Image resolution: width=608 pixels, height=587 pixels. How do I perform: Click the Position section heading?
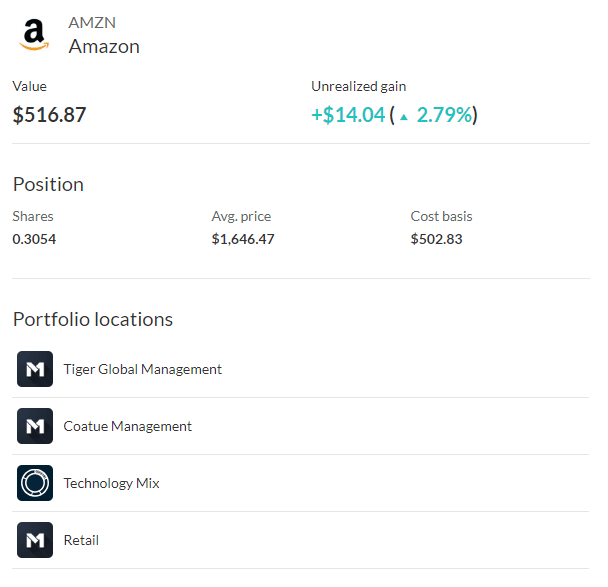(48, 184)
